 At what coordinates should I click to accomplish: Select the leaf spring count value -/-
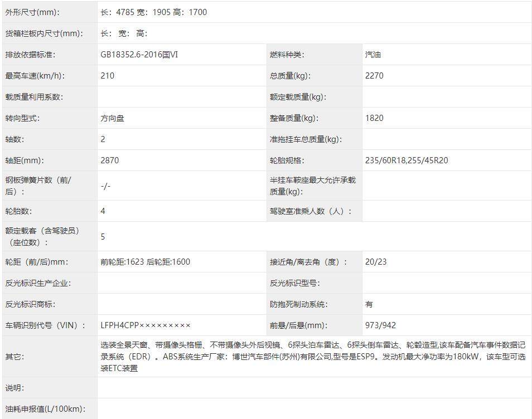click(105, 186)
